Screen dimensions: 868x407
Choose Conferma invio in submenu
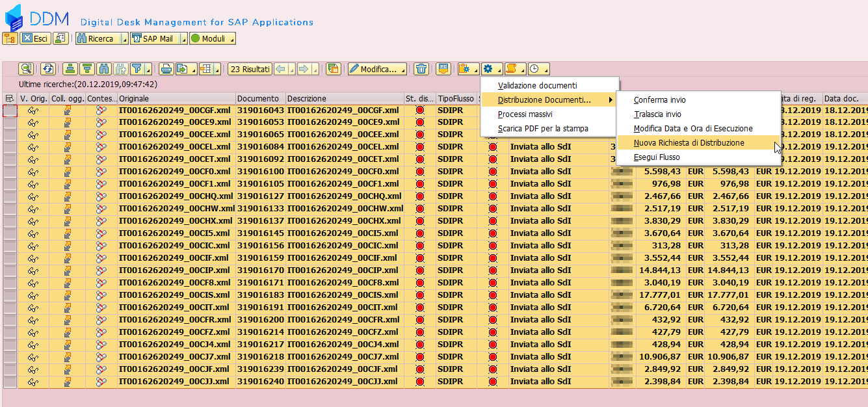(x=698, y=100)
